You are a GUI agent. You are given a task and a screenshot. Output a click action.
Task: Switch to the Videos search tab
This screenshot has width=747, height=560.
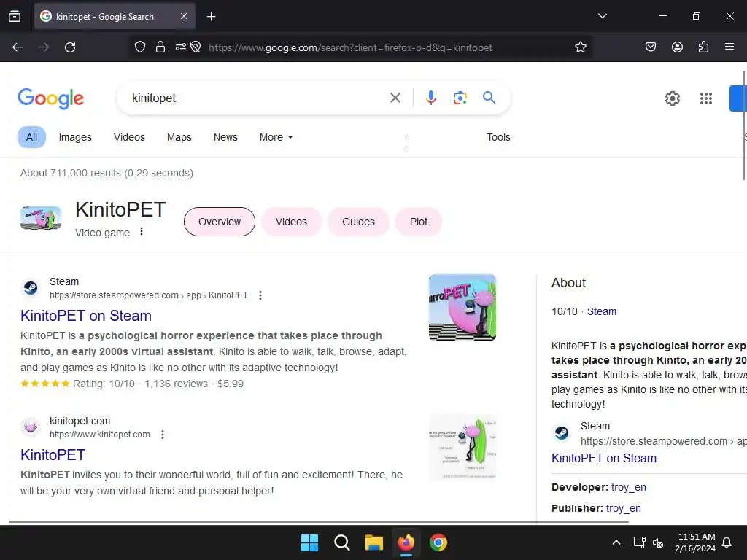[129, 137]
